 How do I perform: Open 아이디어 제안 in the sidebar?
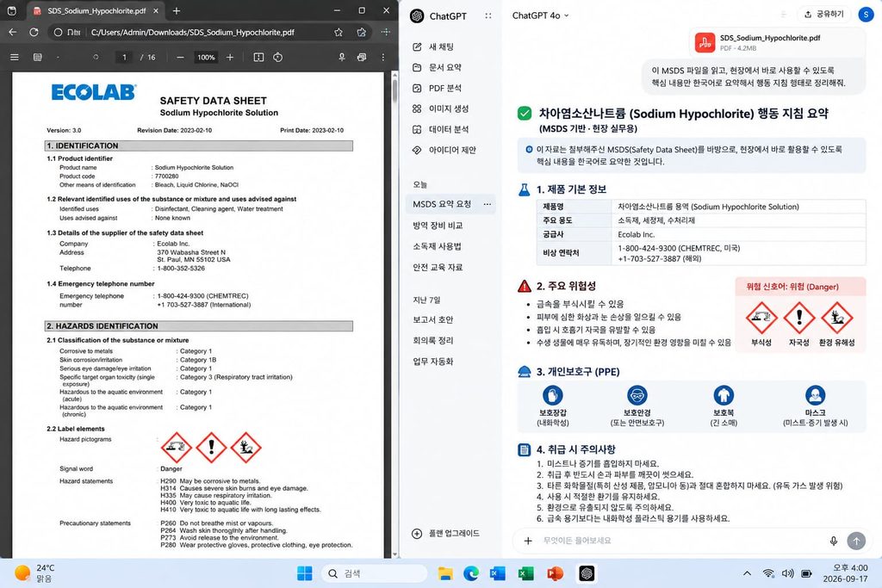[x=444, y=150]
